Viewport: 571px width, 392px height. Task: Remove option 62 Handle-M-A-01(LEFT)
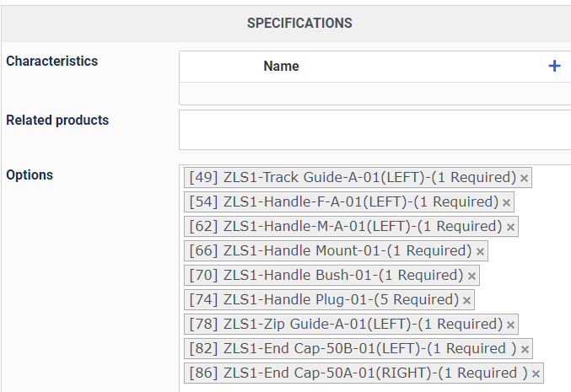(510, 227)
